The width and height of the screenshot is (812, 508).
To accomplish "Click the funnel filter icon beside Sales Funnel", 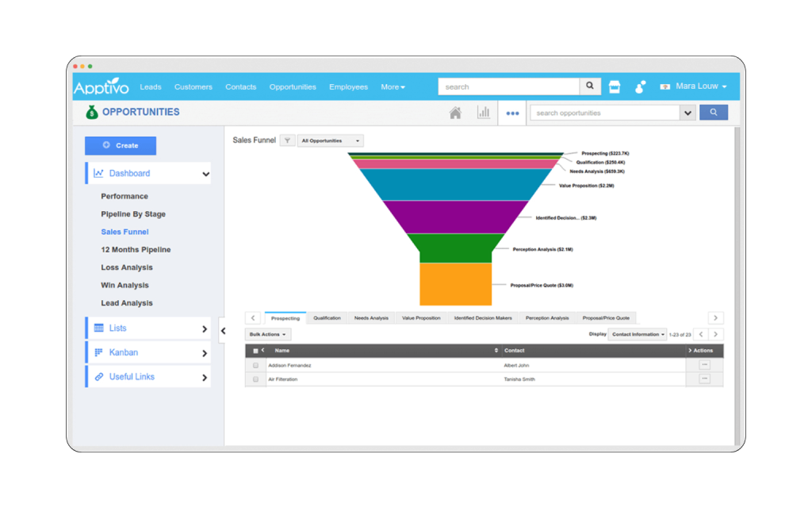I will (x=287, y=140).
